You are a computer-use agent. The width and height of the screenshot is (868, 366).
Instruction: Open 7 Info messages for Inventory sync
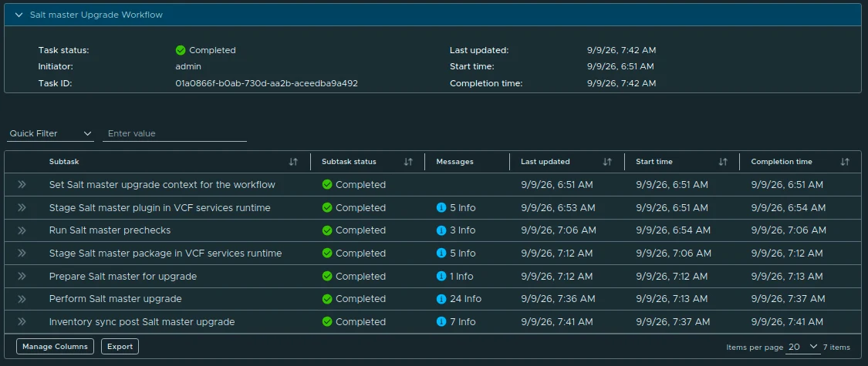pos(463,322)
